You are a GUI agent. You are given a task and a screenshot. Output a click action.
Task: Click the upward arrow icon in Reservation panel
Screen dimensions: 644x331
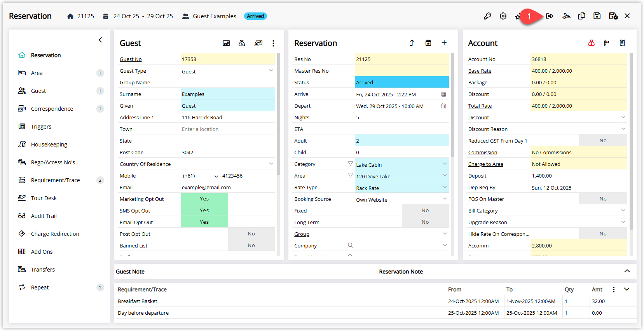412,43
